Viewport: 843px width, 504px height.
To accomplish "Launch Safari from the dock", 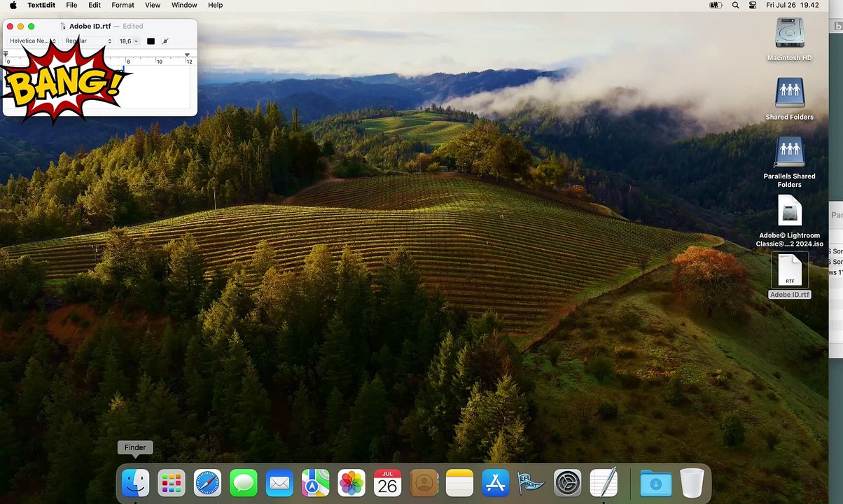I will pos(207,483).
